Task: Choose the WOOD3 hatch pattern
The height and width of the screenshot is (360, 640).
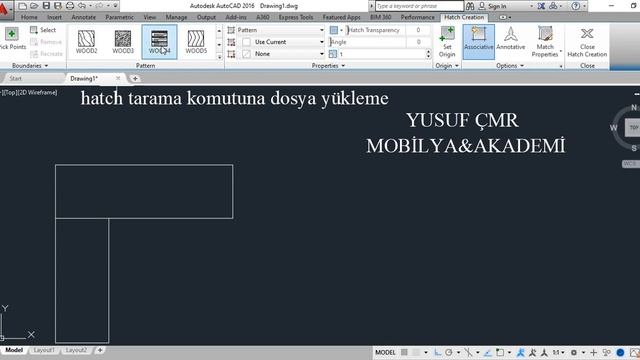Action: pos(123,42)
